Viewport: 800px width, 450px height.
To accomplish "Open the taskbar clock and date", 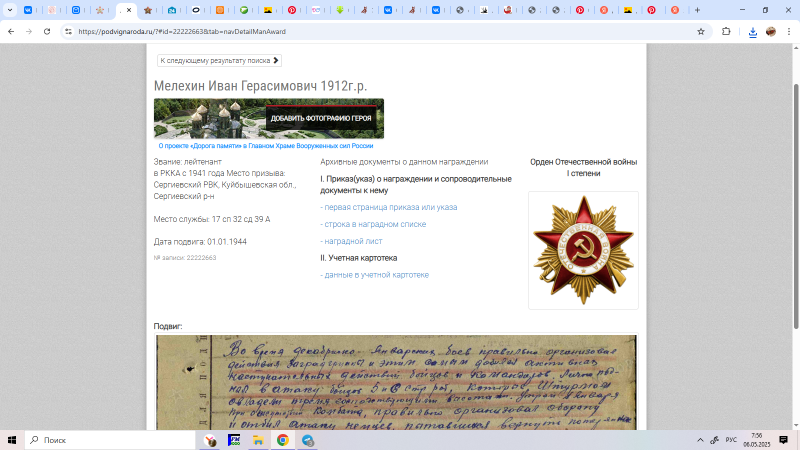I will (756, 440).
